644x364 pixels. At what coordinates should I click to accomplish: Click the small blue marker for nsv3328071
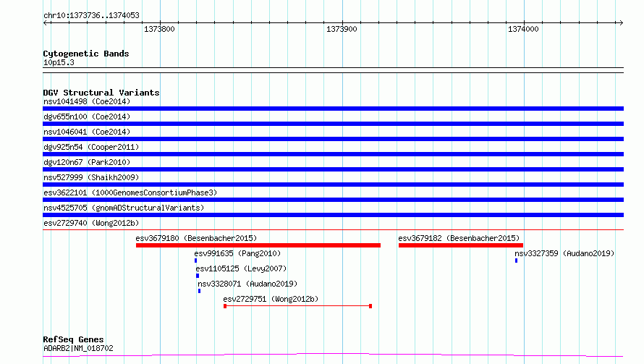pos(199,291)
